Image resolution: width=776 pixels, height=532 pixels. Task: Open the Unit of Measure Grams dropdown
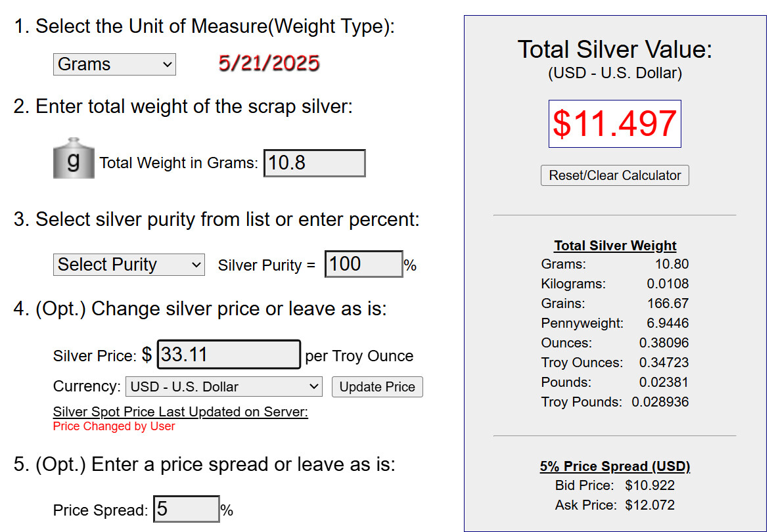coord(114,64)
